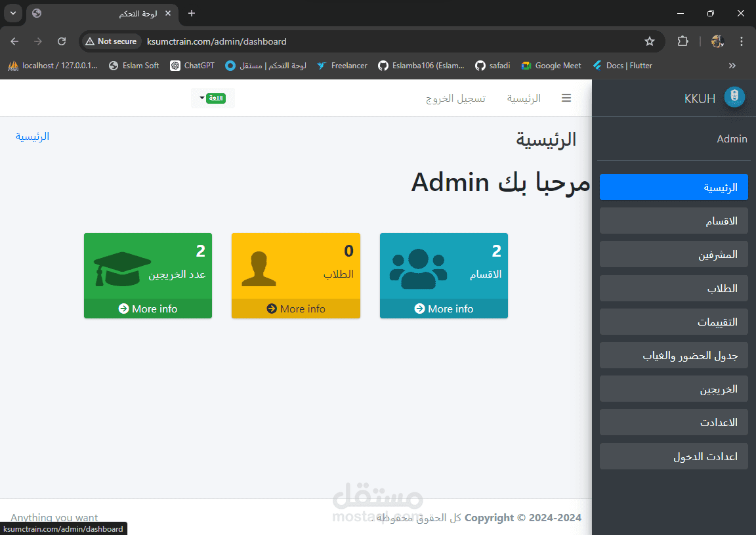This screenshot has width=756, height=535.
Task: Bookmark this page via the star icon
Action: click(x=649, y=41)
